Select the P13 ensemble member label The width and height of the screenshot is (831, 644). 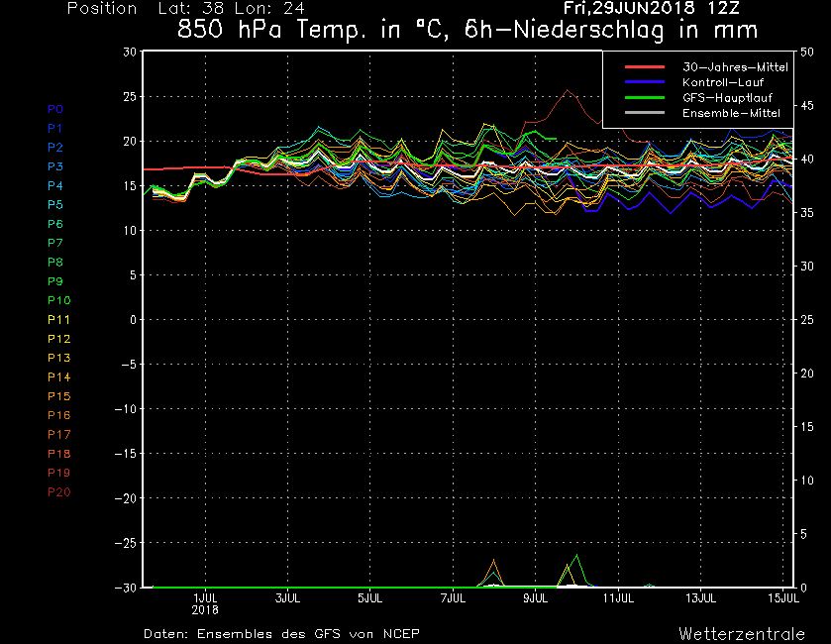tap(57, 358)
